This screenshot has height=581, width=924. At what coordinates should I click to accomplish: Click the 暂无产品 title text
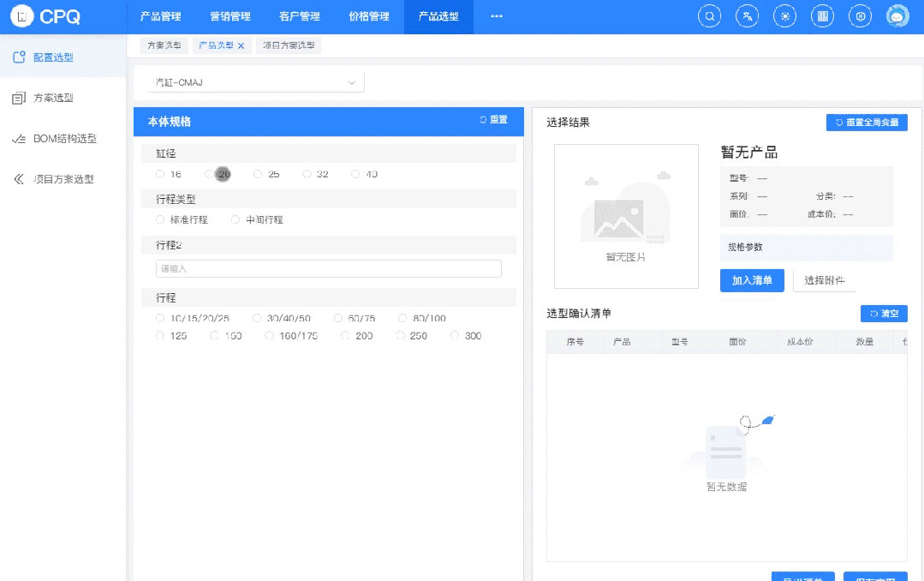tap(749, 153)
